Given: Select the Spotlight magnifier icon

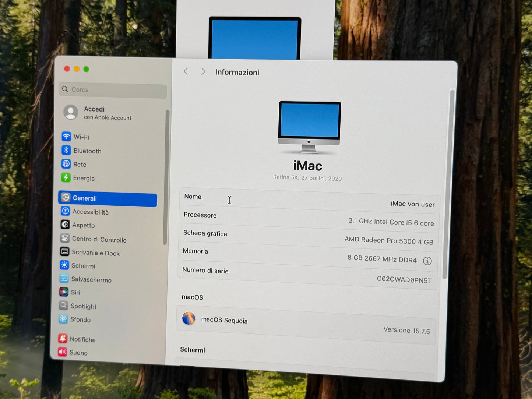Looking at the screenshot, I should click(64, 306).
